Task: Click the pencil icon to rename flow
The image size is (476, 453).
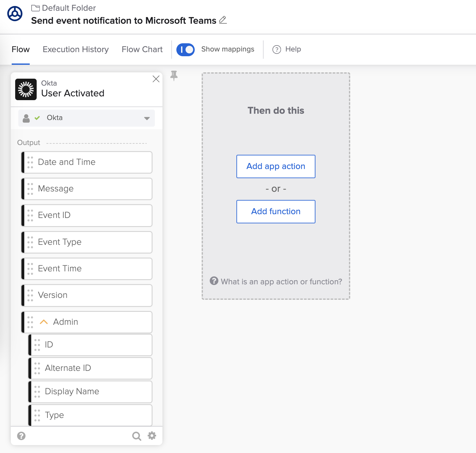Action: (223, 20)
